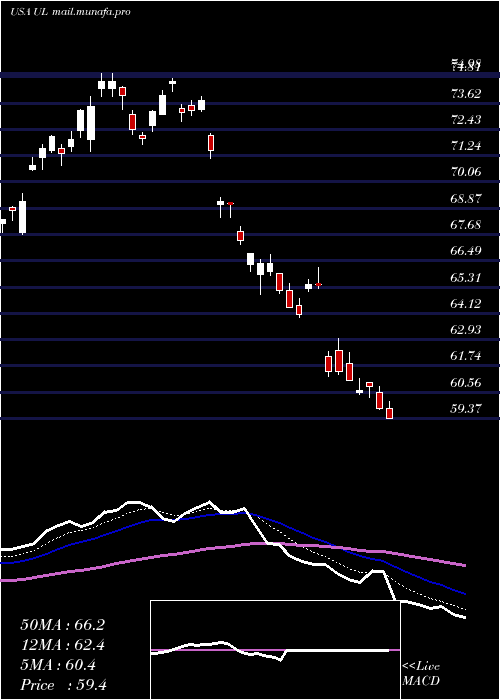Click the "12MA : 62.4" readout
The image size is (500, 700).
point(62,645)
